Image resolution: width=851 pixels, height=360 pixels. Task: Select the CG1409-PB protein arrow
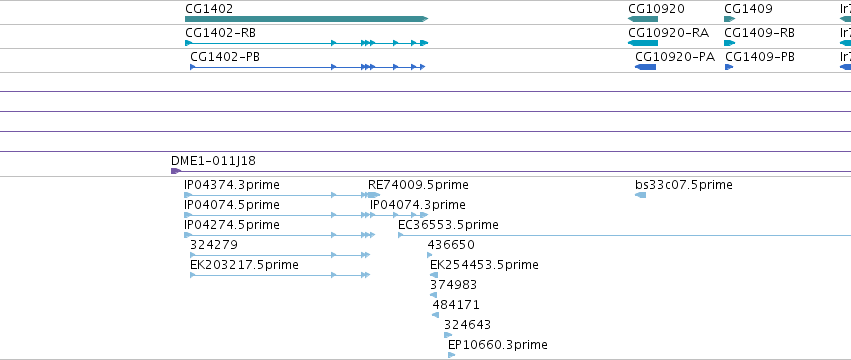pyautogui.click(x=729, y=67)
